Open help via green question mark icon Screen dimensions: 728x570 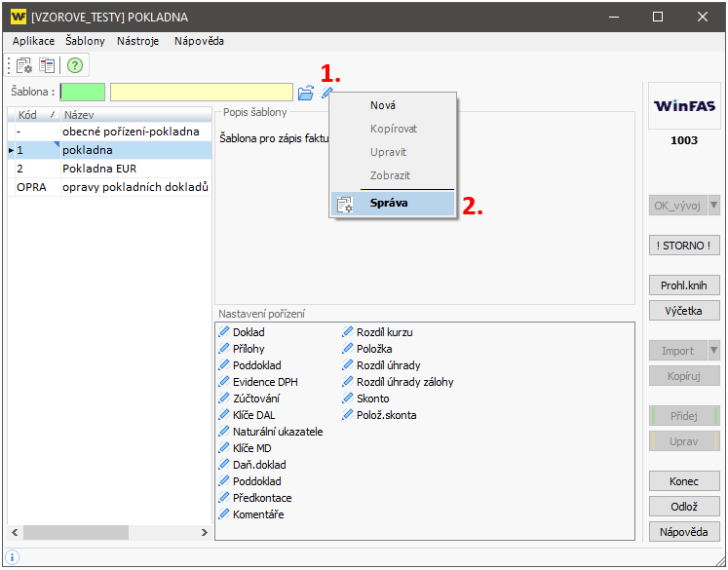tap(75, 65)
